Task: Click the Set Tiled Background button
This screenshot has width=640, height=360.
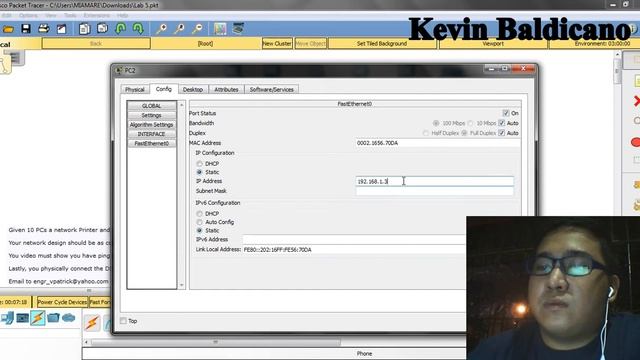Action: coord(382,43)
